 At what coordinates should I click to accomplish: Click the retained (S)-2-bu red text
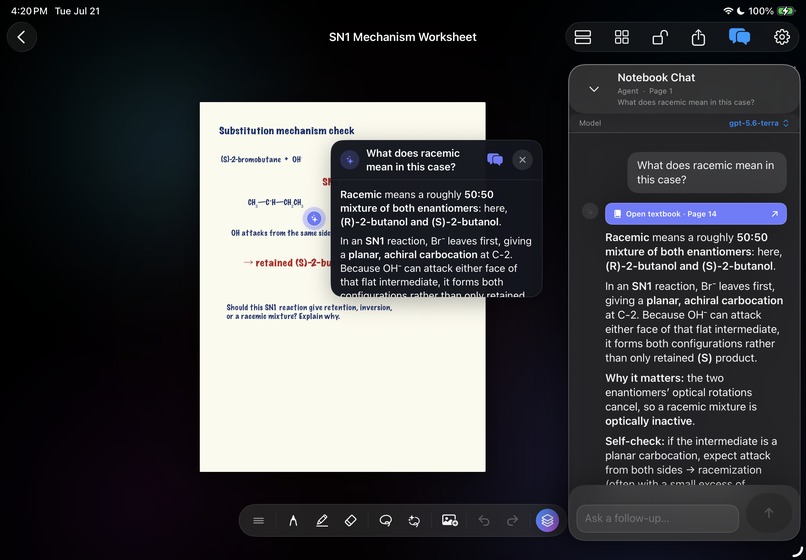(x=288, y=263)
